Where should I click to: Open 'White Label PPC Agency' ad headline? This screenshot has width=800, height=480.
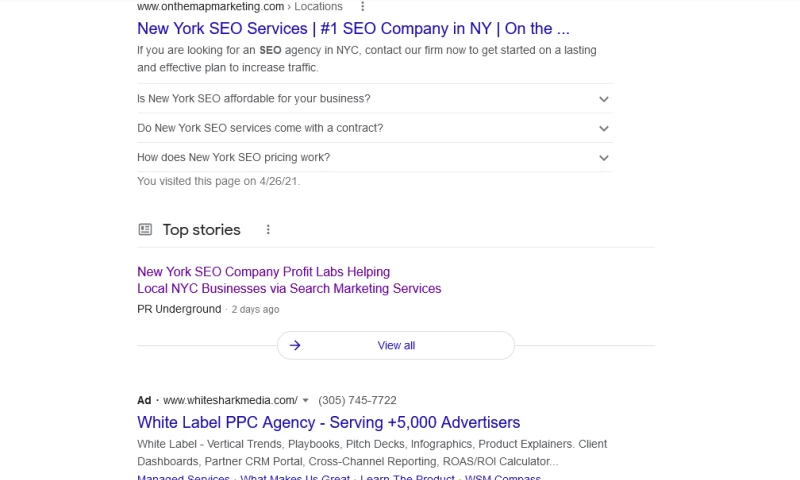[x=328, y=422]
